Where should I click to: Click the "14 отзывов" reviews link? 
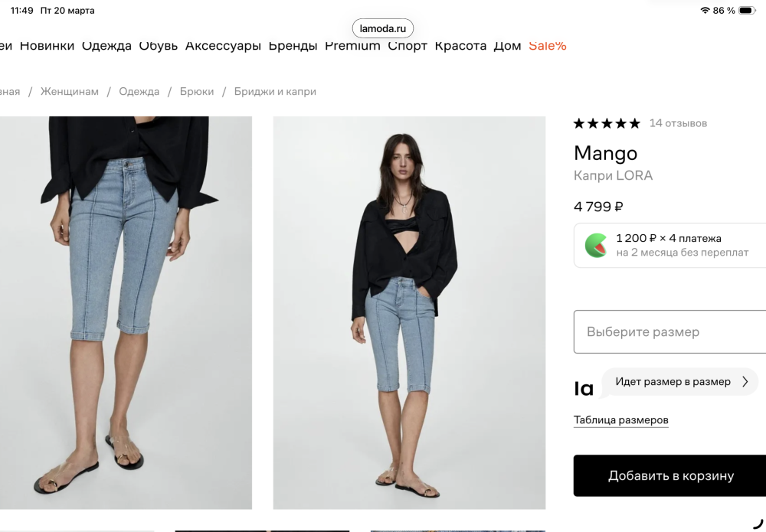pyautogui.click(x=676, y=122)
